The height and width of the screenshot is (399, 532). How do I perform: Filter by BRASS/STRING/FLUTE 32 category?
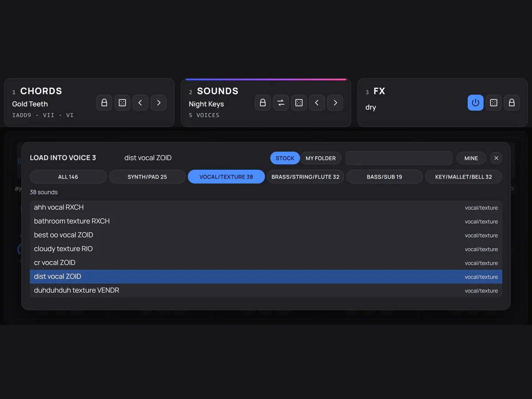305,177
